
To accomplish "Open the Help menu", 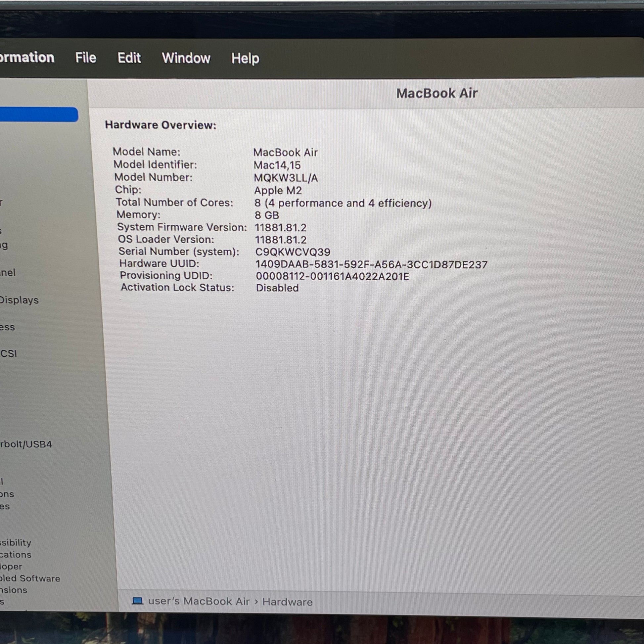I will pos(245,59).
